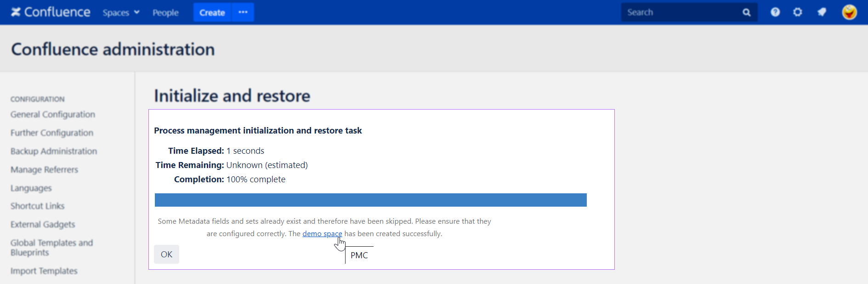Click the Confluence logo in header

pos(51,12)
